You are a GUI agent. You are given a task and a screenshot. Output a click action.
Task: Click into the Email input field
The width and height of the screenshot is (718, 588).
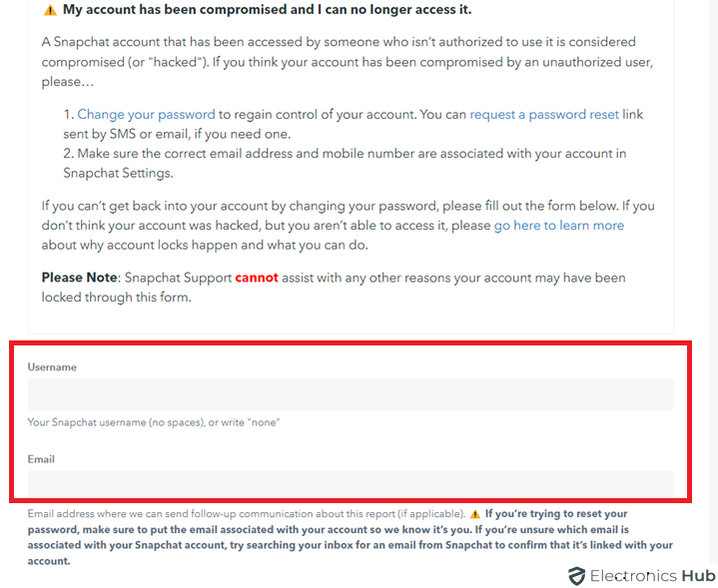[x=351, y=484]
